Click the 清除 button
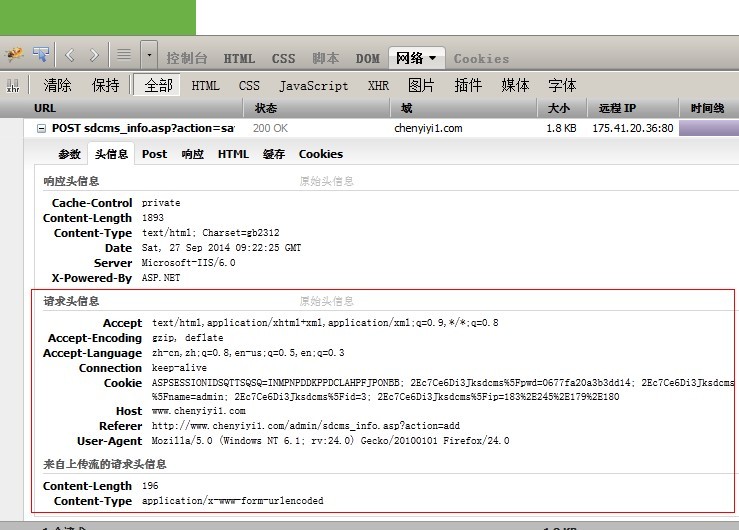739x530 pixels. [57, 86]
